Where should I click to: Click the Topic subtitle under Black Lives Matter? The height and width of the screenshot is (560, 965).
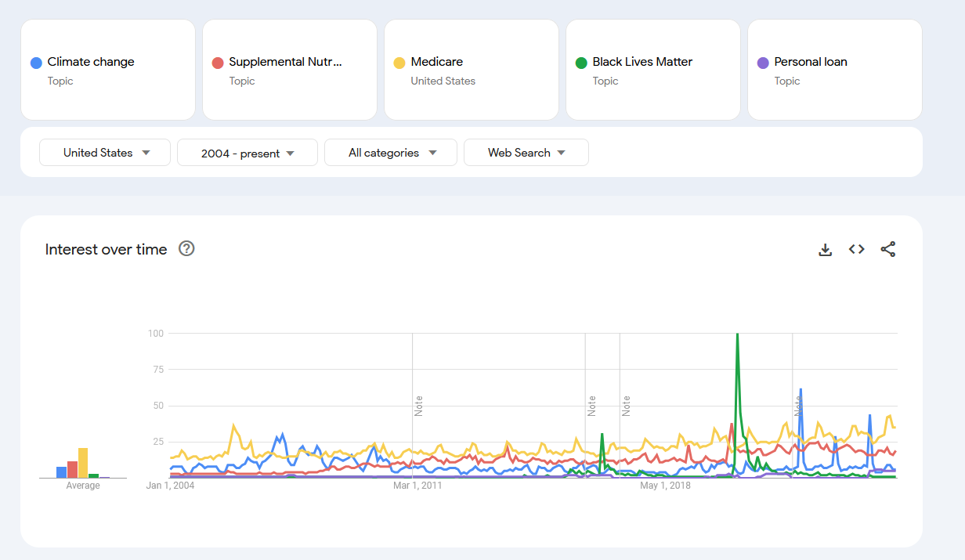coord(605,81)
